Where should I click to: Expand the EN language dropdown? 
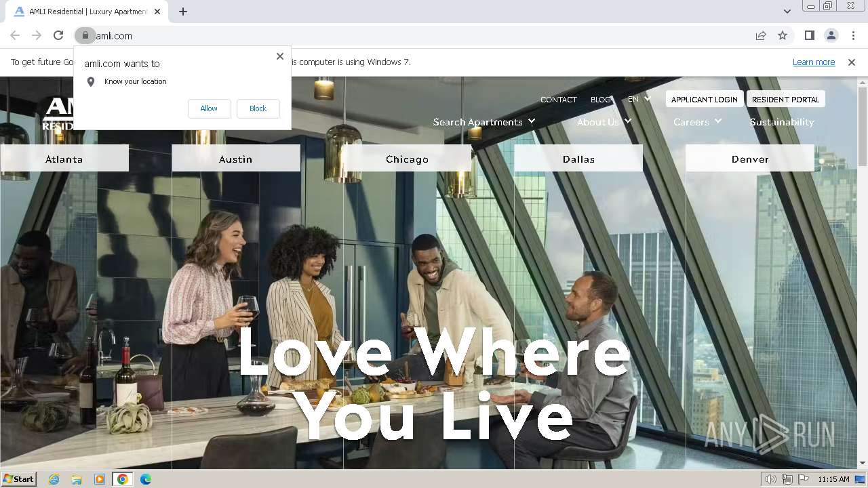tap(639, 99)
